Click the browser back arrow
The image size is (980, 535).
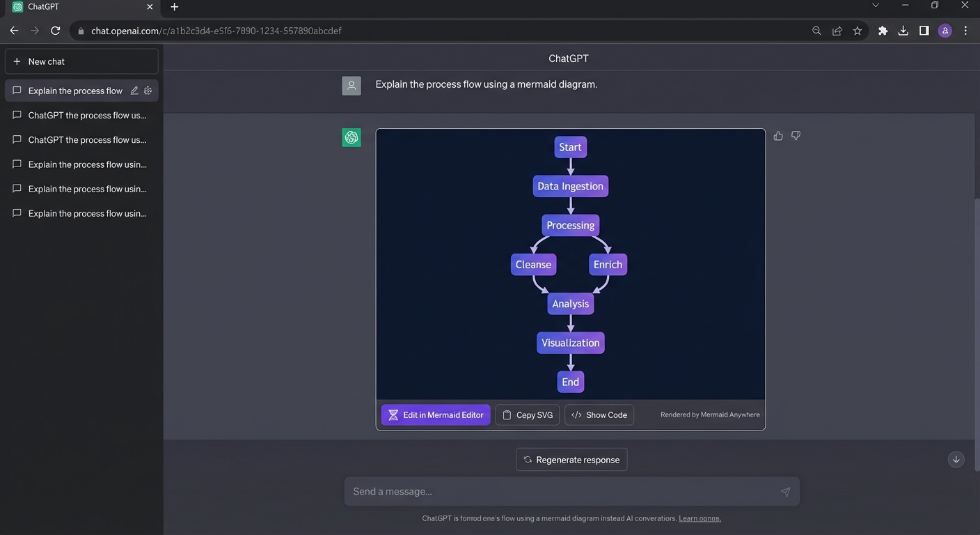click(14, 31)
